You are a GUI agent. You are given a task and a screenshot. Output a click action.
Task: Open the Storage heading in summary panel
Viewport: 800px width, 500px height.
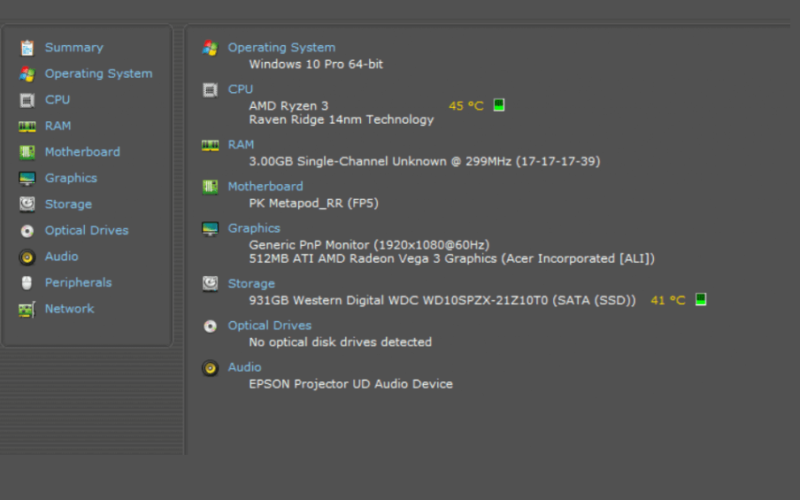(x=251, y=284)
